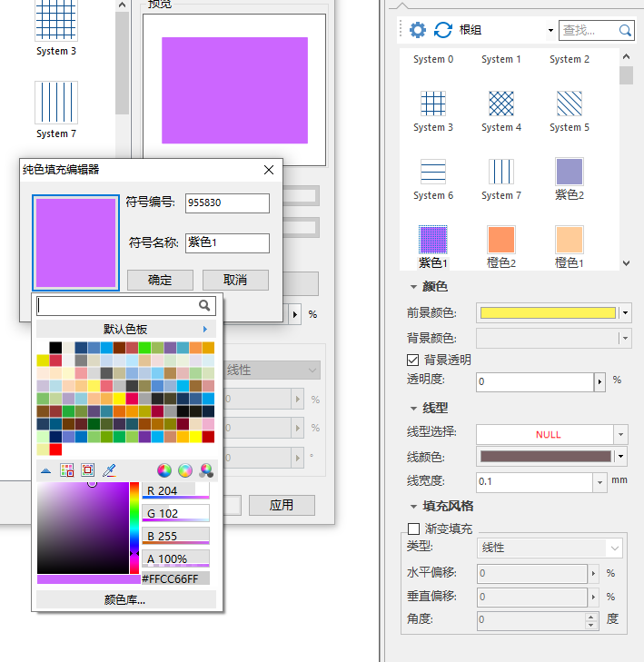Click the B 255 blue channel slider
This screenshot has width=644, height=662.
coord(175,536)
